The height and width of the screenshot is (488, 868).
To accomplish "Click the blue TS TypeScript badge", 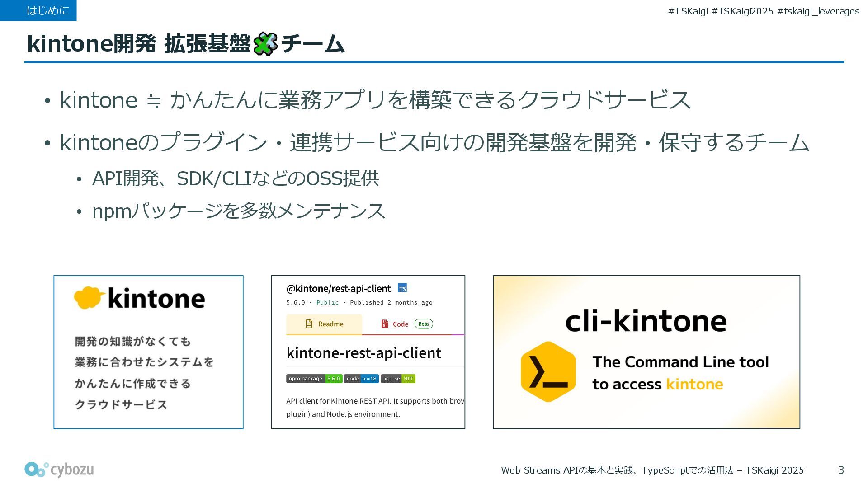I will (402, 288).
